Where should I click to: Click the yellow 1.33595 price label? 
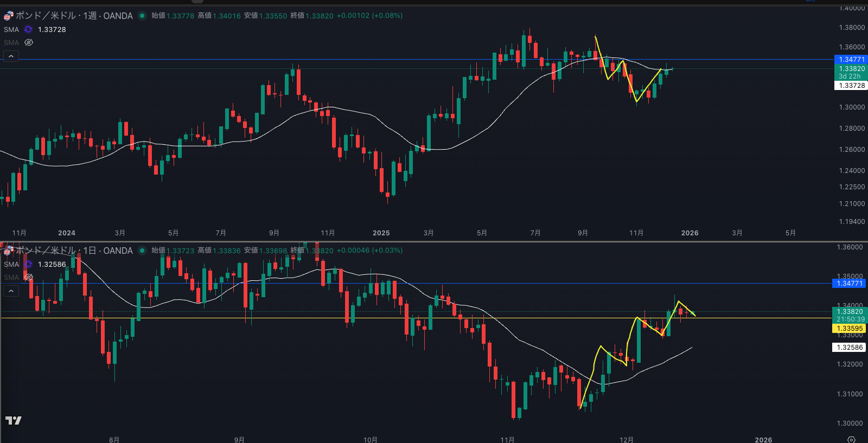click(x=850, y=329)
